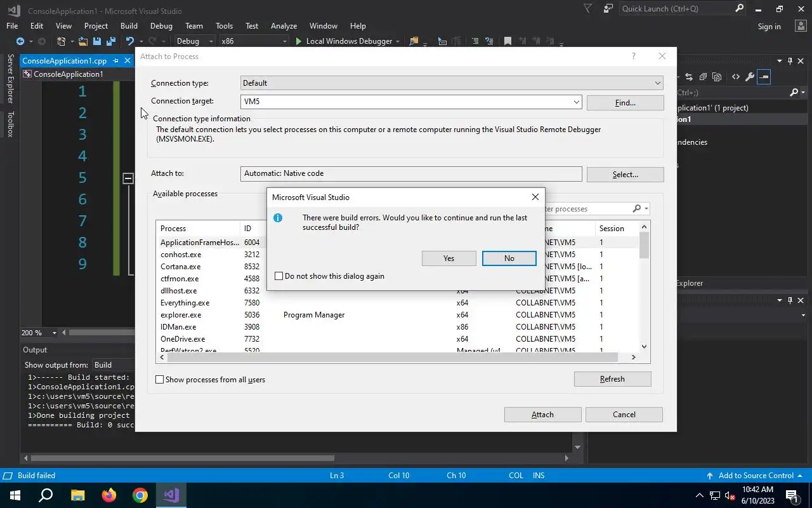Viewport: 812px width, 508px height.
Task: Open the Edit menu
Action: [x=37, y=26]
